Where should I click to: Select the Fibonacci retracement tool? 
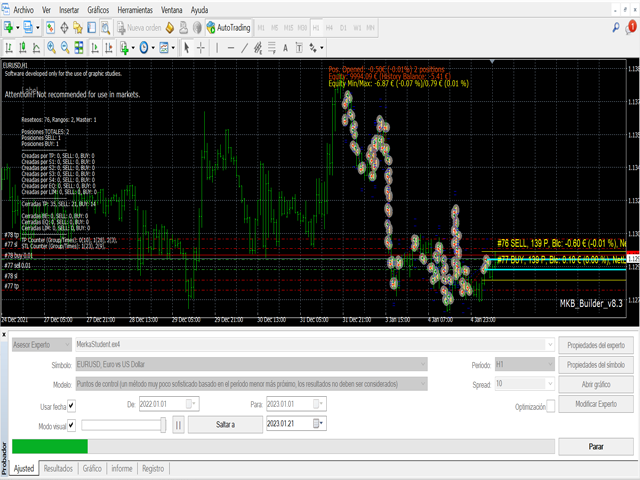click(x=272, y=48)
